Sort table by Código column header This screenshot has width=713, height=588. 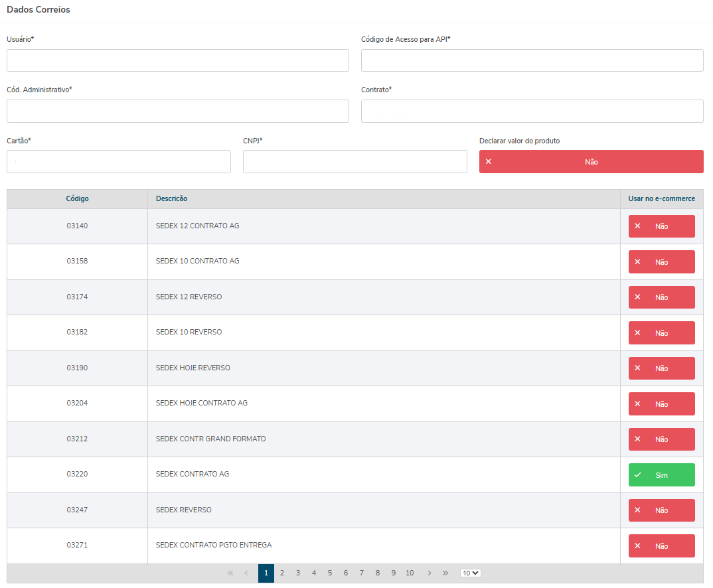click(x=77, y=199)
